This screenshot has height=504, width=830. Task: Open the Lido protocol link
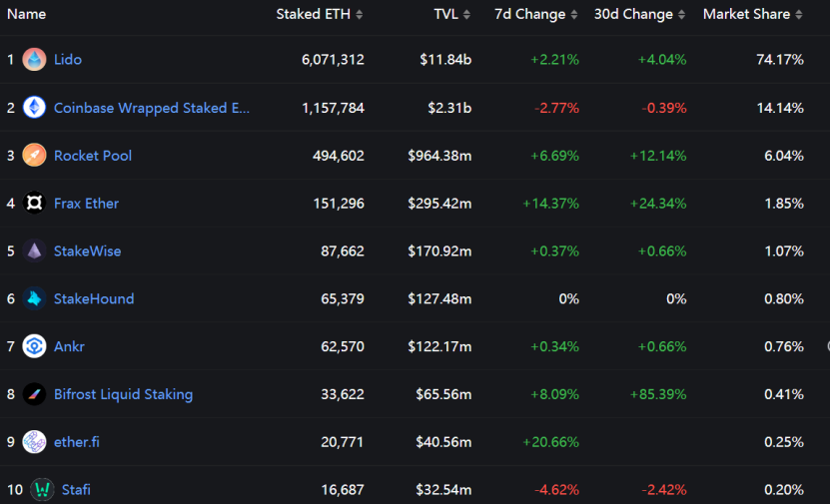coord(68,59)
